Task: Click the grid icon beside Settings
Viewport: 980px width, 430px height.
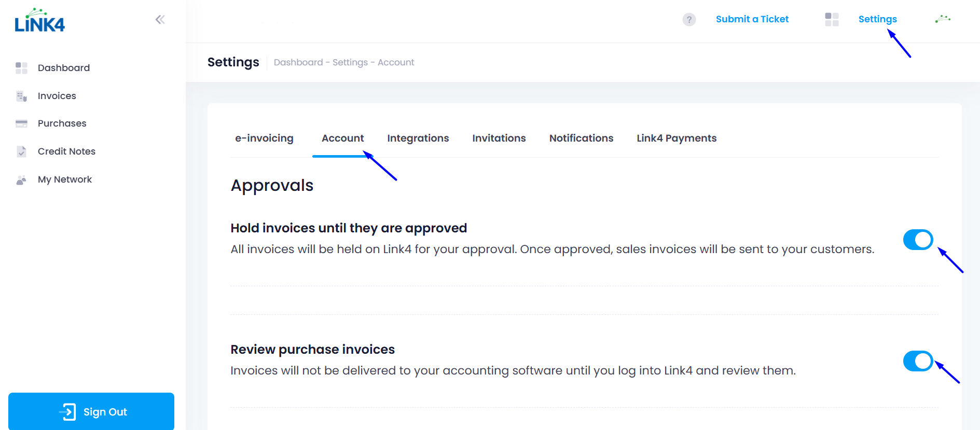Action: (832, 20)
